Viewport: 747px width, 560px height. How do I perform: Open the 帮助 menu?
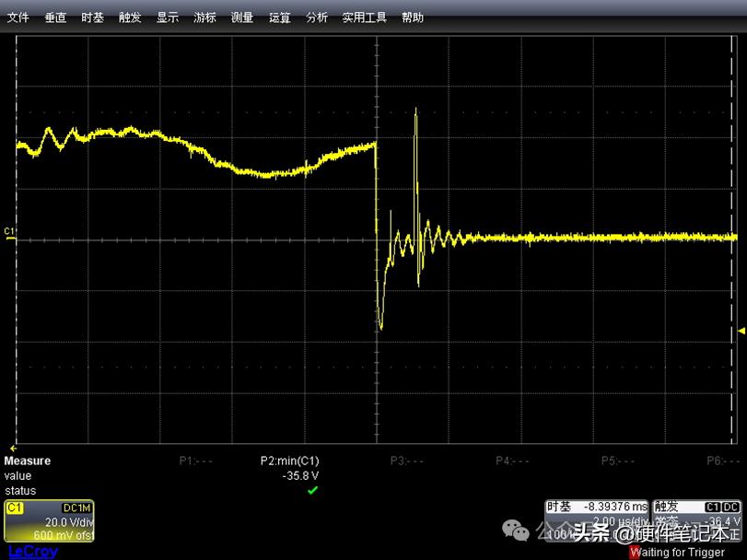click(413, 17)
